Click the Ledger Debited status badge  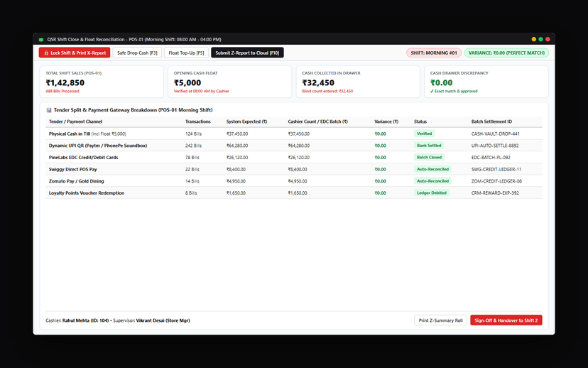pos(432,193)
